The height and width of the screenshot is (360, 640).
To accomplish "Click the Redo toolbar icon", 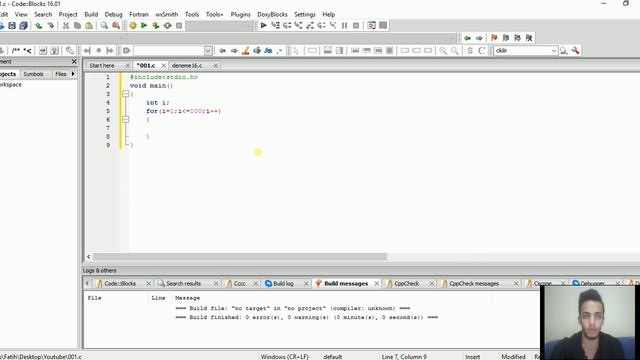I will 51,26.
